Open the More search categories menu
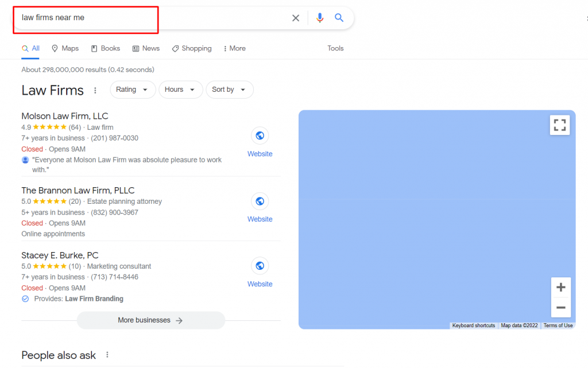 pos(234,48)
